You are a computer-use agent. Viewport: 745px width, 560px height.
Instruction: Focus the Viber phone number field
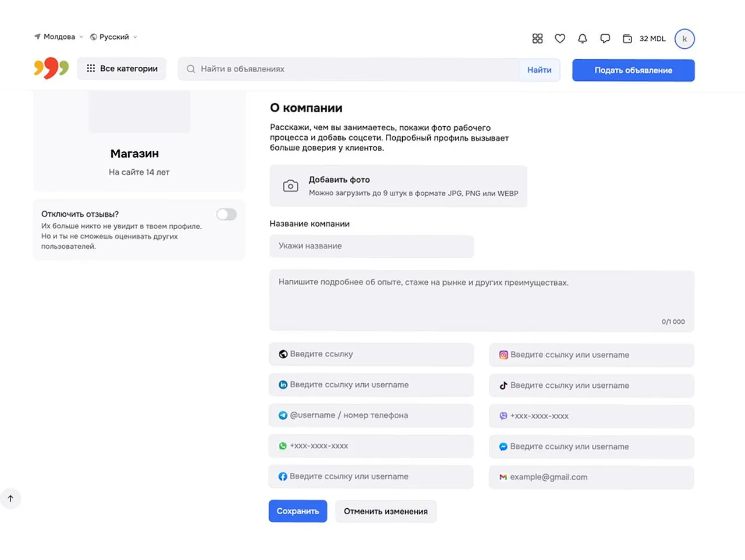pyautogui.click(x=591, y=416)
